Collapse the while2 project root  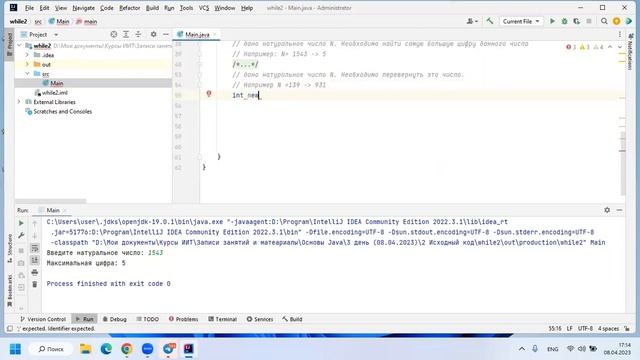click(x=20, y=46)
